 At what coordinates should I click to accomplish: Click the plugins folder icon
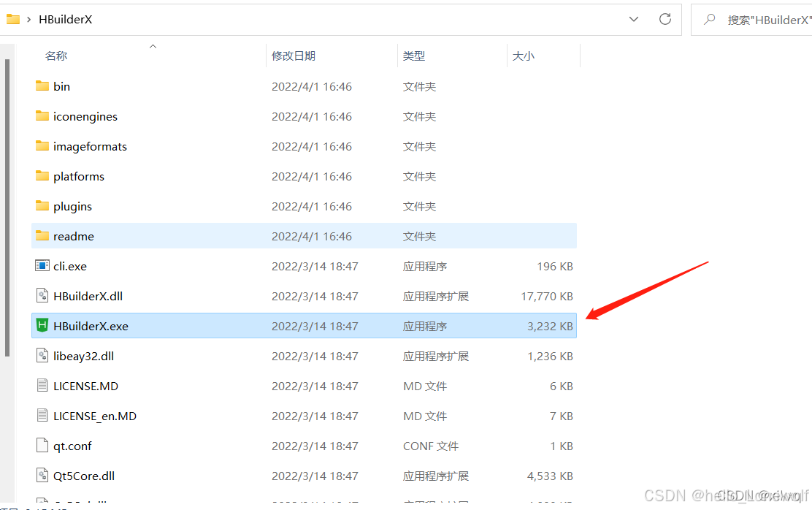click(x=42, y=206)
